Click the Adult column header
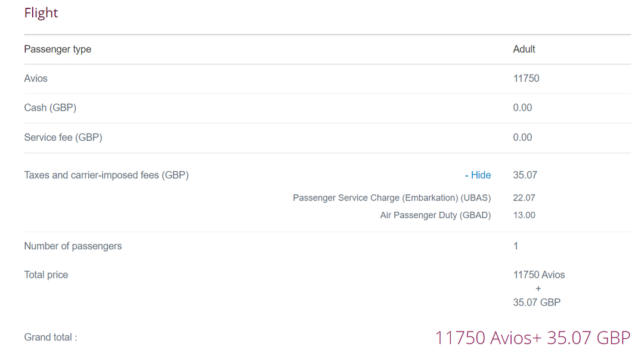644x356 pixels. coord(524,49)
